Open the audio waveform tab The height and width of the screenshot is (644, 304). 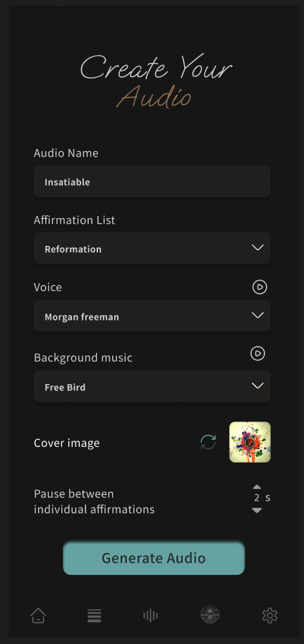150,615
